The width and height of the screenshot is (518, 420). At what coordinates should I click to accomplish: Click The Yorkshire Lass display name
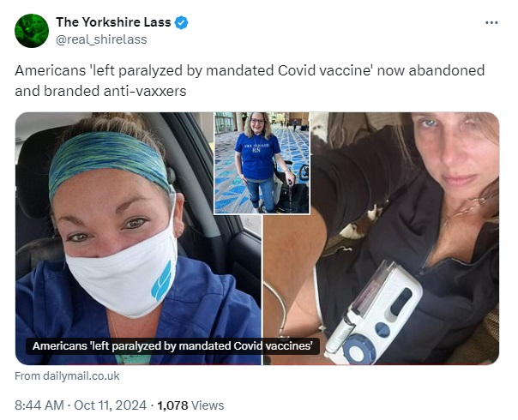click(113, 22)
